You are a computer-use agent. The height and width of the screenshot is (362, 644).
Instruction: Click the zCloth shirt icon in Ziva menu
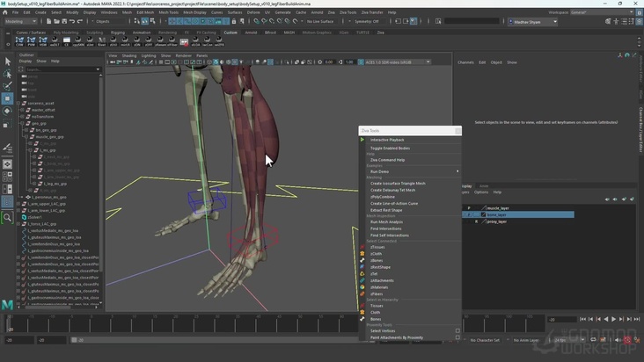click(362, 254)
